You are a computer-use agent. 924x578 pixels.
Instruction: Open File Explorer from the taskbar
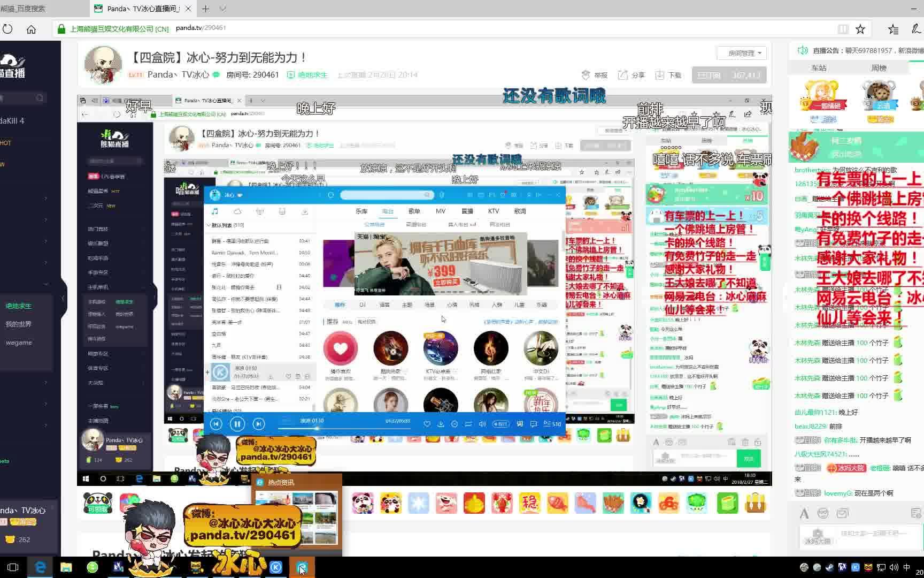66,567
